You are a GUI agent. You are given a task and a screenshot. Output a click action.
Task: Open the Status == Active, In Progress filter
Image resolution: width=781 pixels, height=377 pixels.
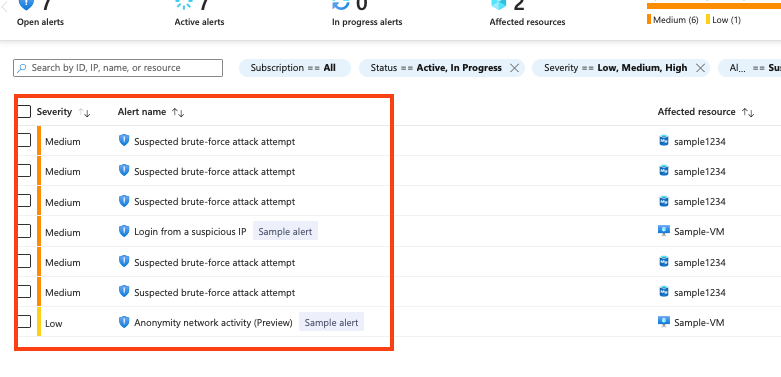point(441,68)
